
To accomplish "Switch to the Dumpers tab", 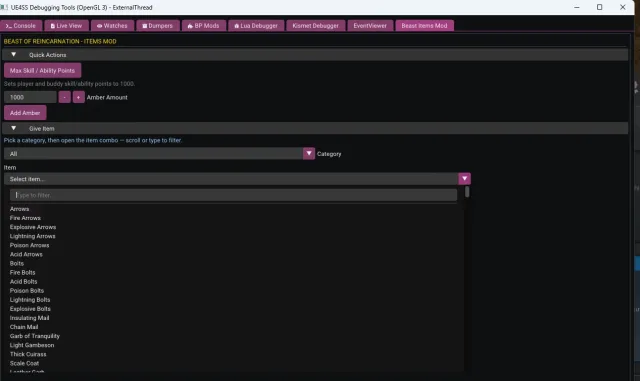I will point(158,26).
